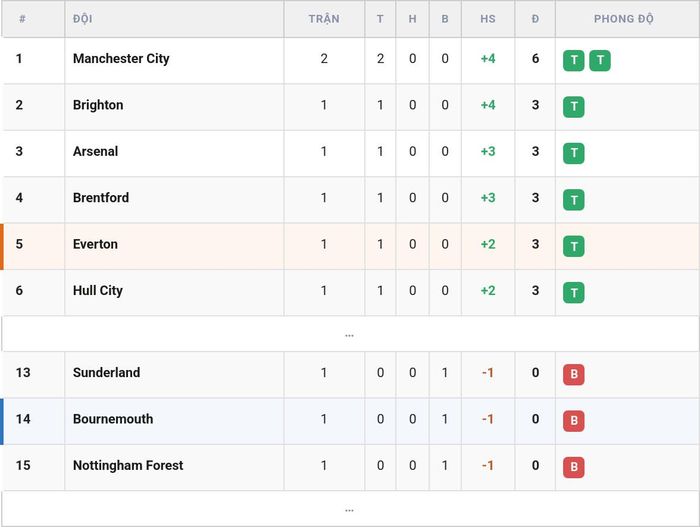
Task: Click the PHONG ĐỘ column header
Action: tap(624, 19)
